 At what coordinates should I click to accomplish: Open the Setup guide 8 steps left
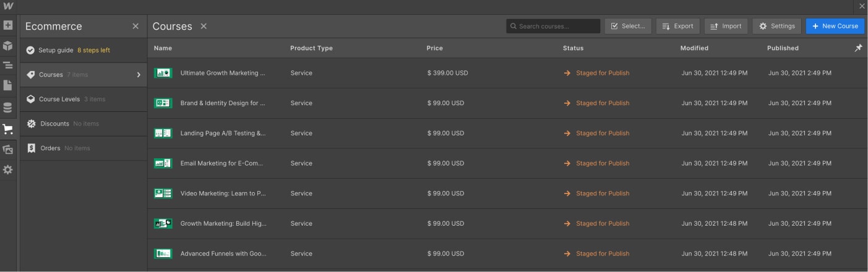(84, 50)
